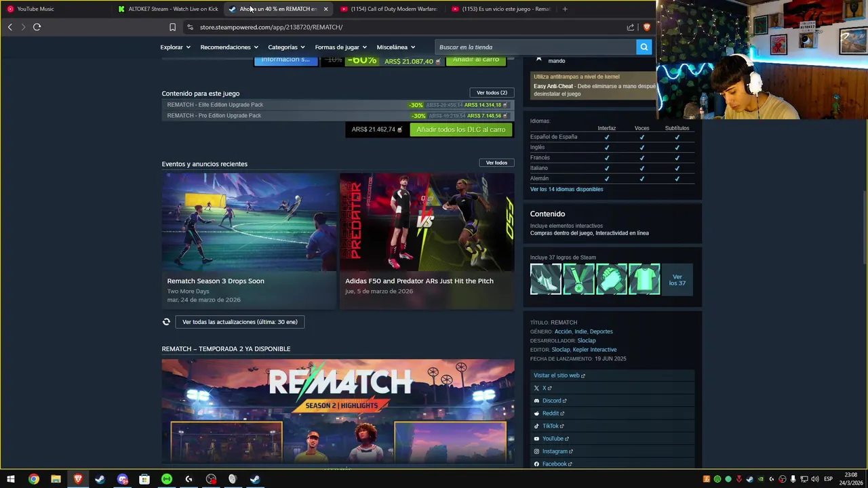The height and width of the screenshot is (488, 868).
Task: Click Ver todos events button
Action: pyautogui.click(x=496, y=163)
